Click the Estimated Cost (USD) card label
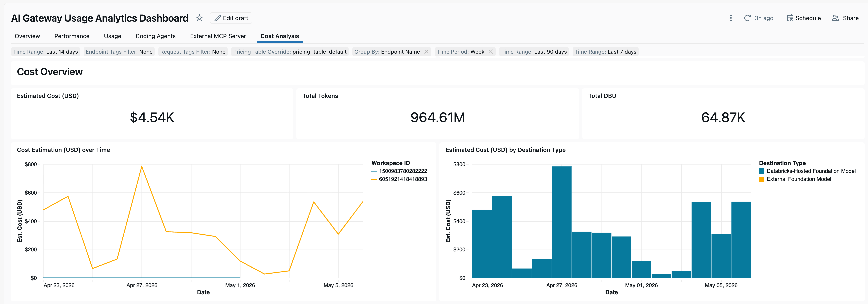This screenshot has width=868, height=304. pos(48,96)
